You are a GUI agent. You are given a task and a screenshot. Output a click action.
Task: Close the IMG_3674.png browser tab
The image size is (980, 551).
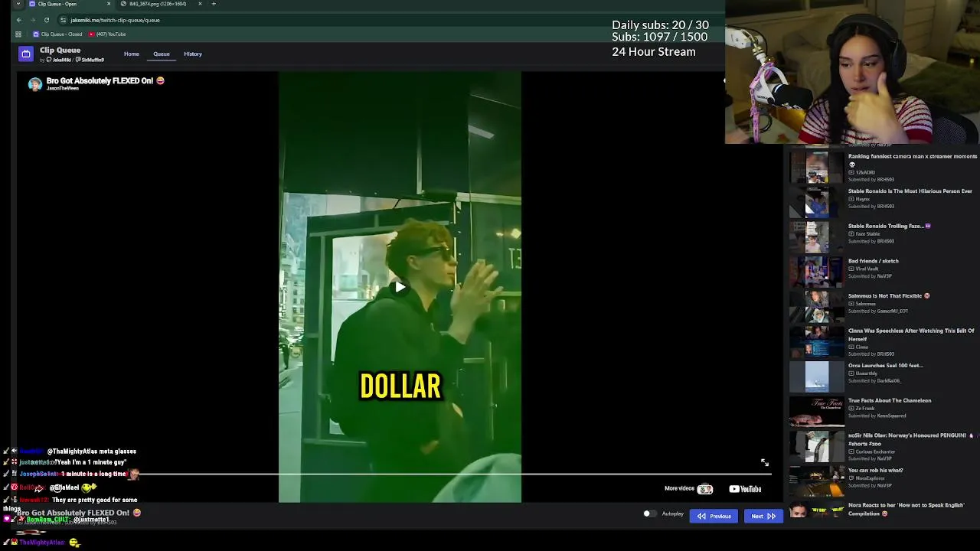200,4
